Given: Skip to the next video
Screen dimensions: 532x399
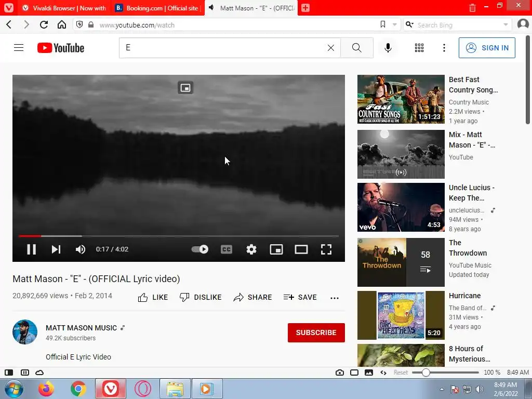Looking at the screenshot, I should click(x=56, y=249).
